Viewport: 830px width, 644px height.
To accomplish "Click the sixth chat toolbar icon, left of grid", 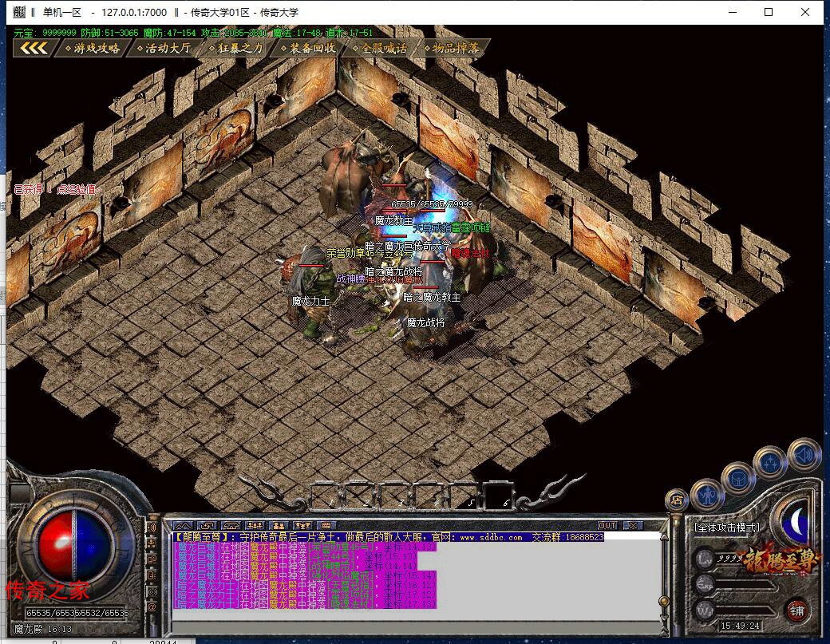I will click(302, 525).
